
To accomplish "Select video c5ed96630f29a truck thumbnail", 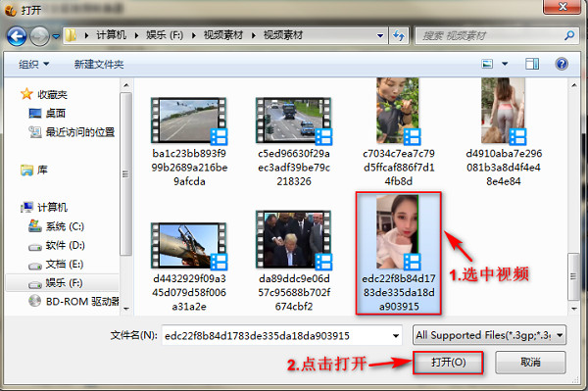I will [294, 121].
